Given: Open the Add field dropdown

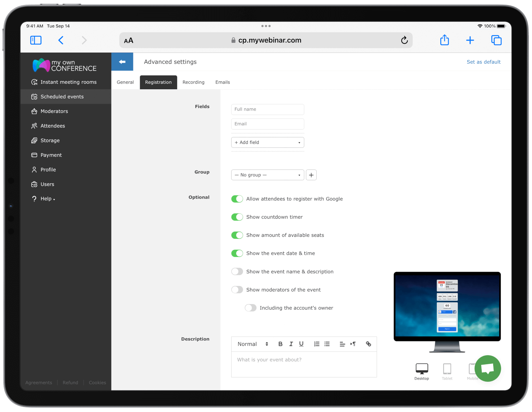Looking at the screenshot, I should coord(267,142).
